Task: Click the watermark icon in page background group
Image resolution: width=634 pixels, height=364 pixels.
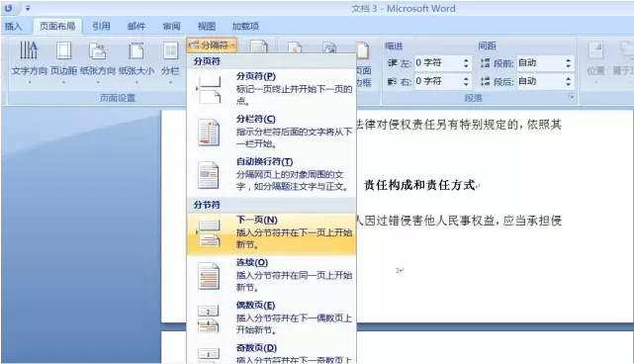Action: coord(295,47)
